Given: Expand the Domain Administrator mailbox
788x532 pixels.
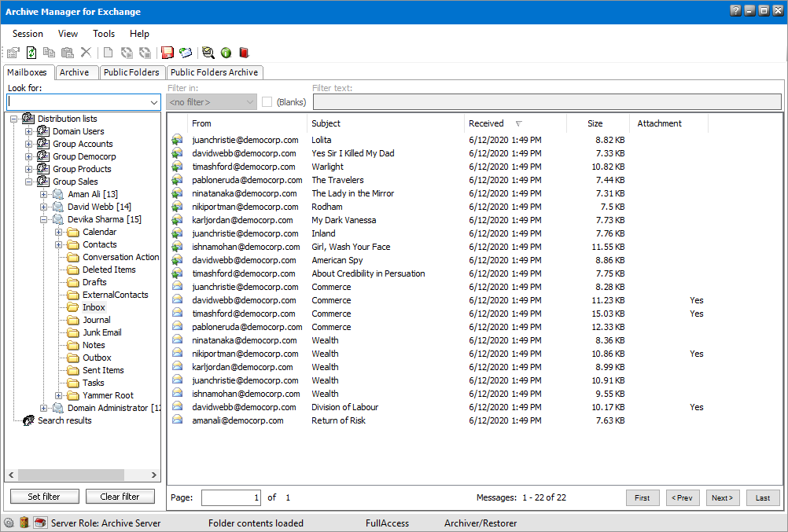Looking at the screenshot, I should 44,409.
